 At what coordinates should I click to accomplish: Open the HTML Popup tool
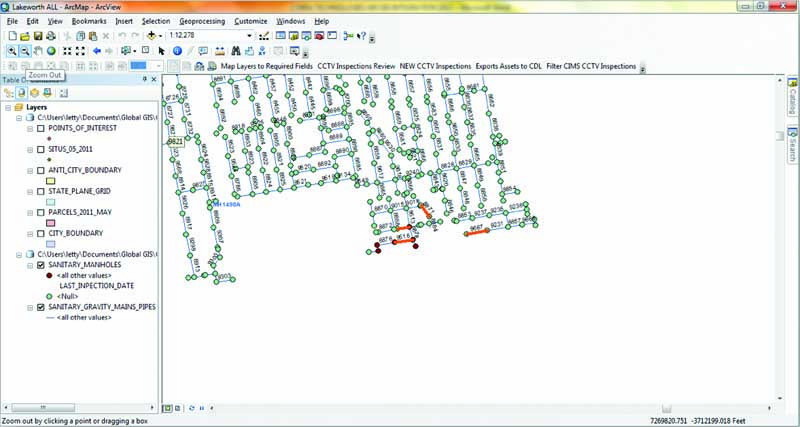pos(203,51)
